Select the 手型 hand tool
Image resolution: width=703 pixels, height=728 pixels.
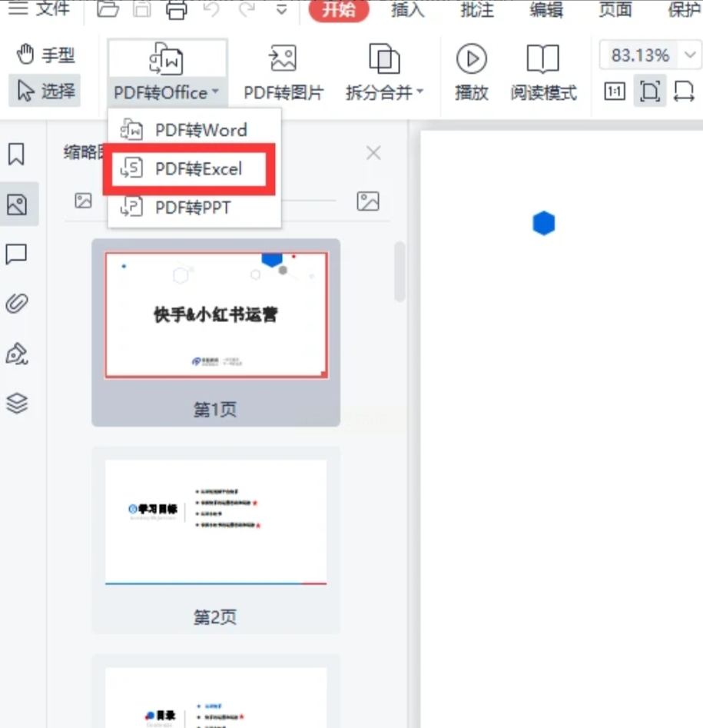[45, 55]
